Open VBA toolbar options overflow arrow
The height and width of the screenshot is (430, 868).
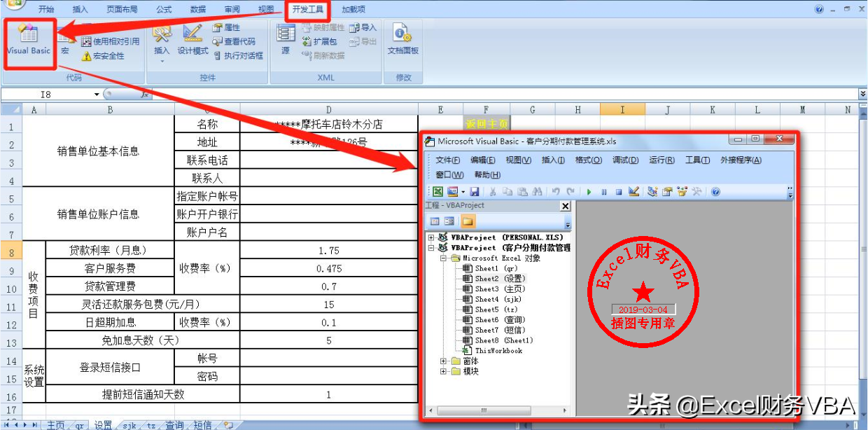[x=790, y=192]
